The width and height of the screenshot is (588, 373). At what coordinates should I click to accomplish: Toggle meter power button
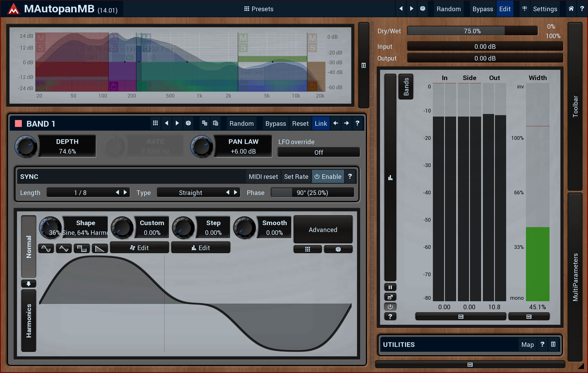tap(390, 307)
